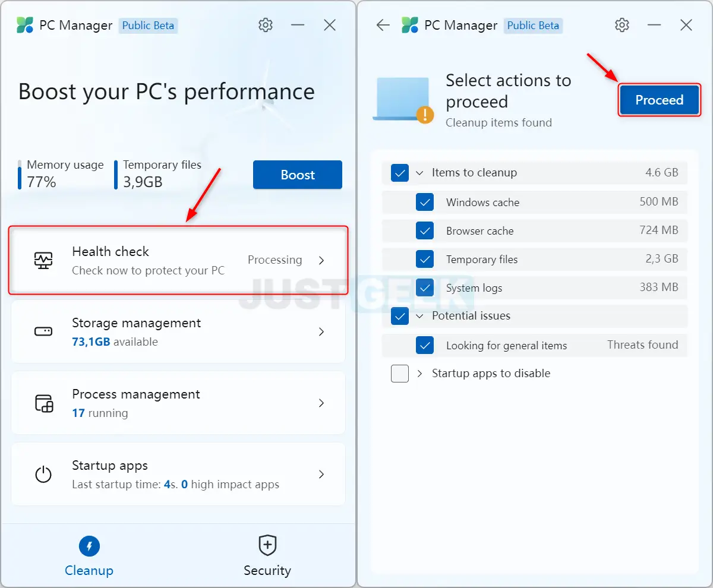Minimize the left PC Manager window
The height and width of the screenshot is (588, 713).
[x=298, y=25]
